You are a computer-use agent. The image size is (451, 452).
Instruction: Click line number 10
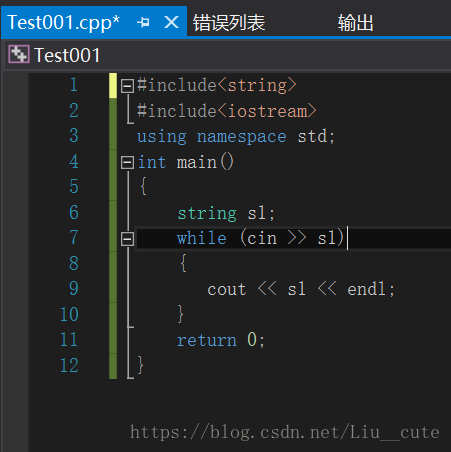pyautogui.click(x=69, y=314)
